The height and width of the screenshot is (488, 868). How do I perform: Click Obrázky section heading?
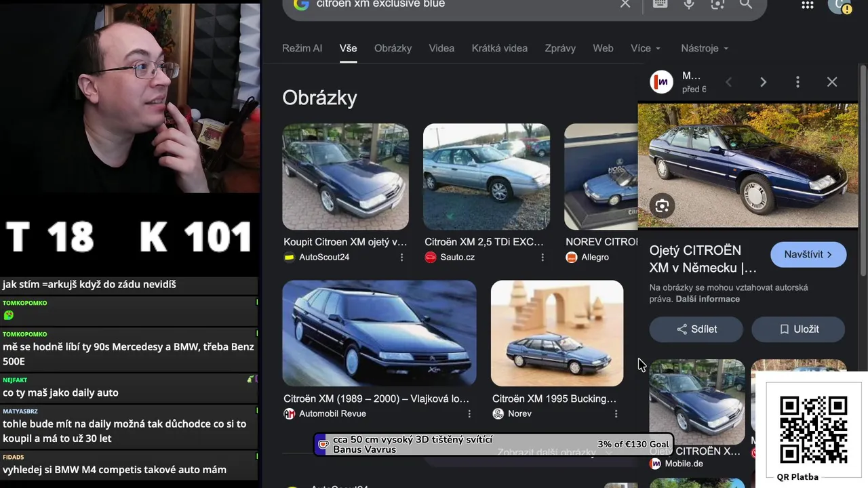click(x=319, y=98)
